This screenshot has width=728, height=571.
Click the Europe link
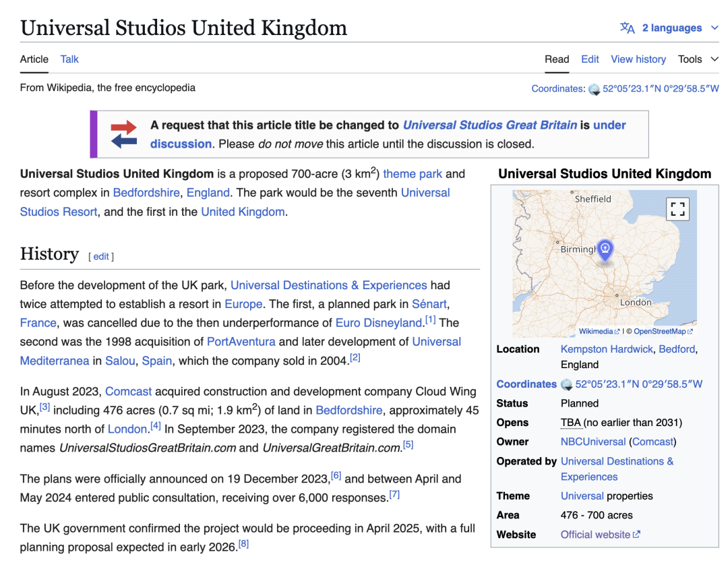(x=244, y=304)
